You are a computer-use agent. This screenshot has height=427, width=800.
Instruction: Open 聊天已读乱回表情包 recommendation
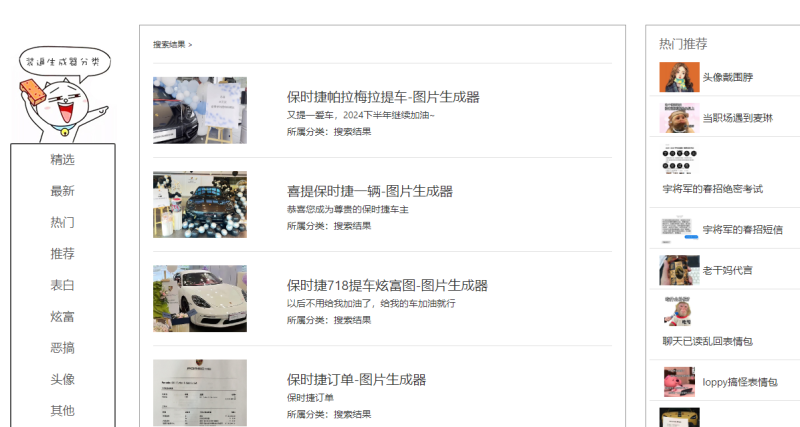(708, 341)
